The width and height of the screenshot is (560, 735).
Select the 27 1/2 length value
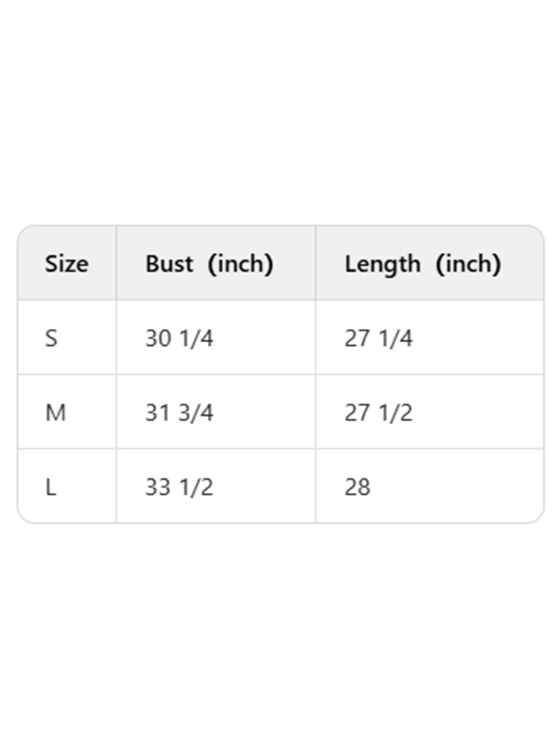point(378,413)
